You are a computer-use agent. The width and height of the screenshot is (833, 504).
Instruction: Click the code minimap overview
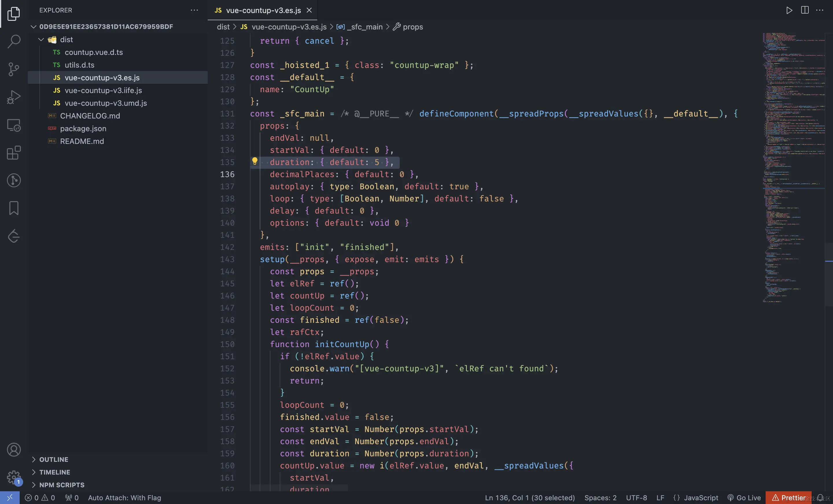click(x=793, y=167)
